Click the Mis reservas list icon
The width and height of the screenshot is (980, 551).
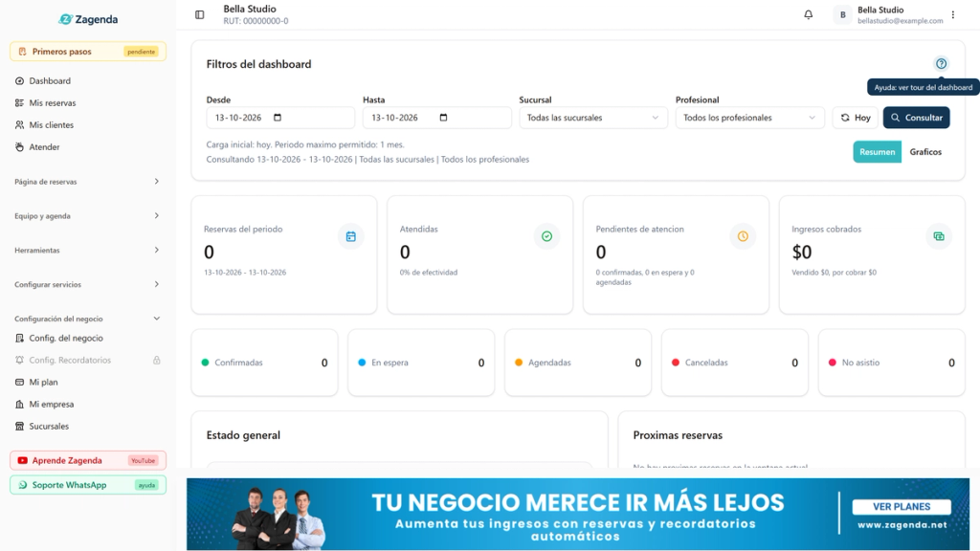pos(19,103)
